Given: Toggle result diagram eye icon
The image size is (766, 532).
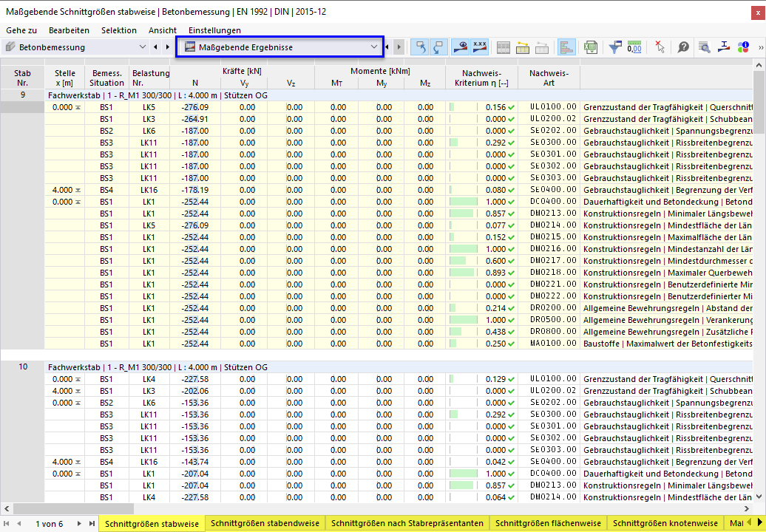Looking at the screenshot, I should (461, 47).
